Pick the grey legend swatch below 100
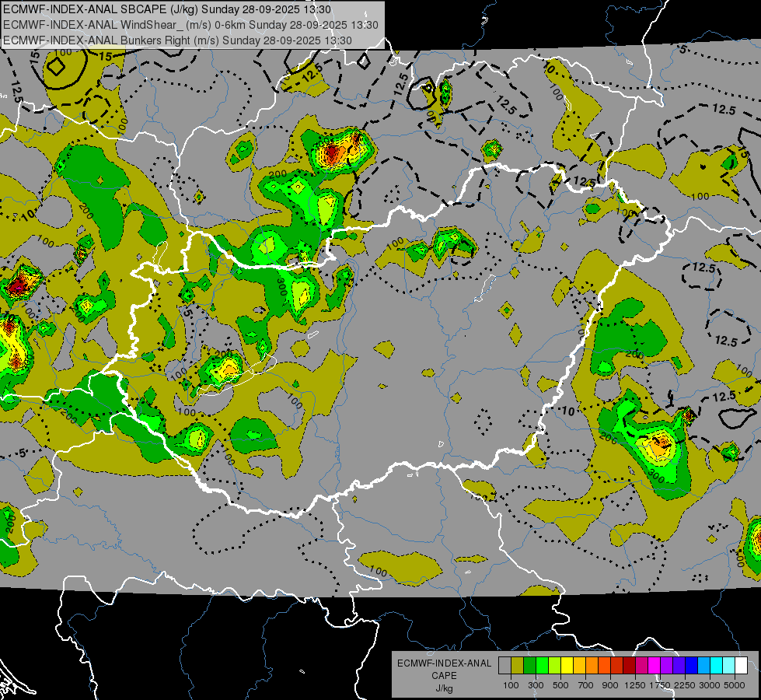 [x=504, y=666]
